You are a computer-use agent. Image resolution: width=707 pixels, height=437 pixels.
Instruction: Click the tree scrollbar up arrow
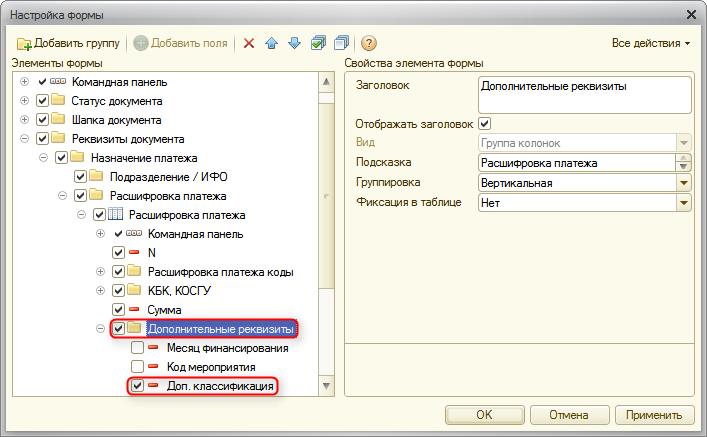point(326,82)
